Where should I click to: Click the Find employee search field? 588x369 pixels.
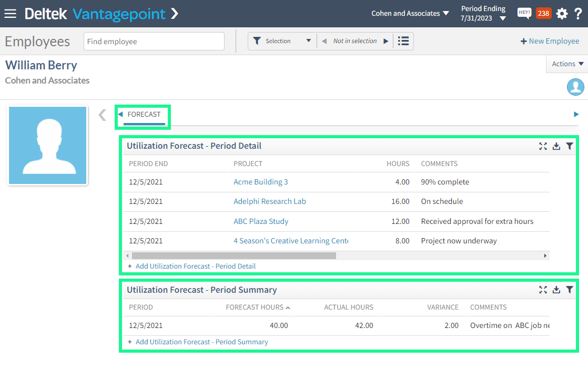tap(154, 41)
